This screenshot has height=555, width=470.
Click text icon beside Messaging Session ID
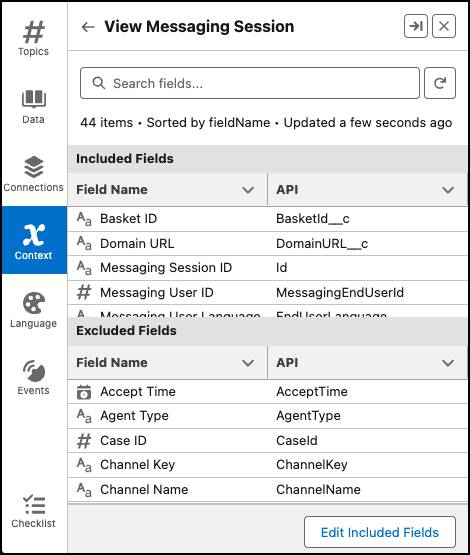tap(84, 268)
